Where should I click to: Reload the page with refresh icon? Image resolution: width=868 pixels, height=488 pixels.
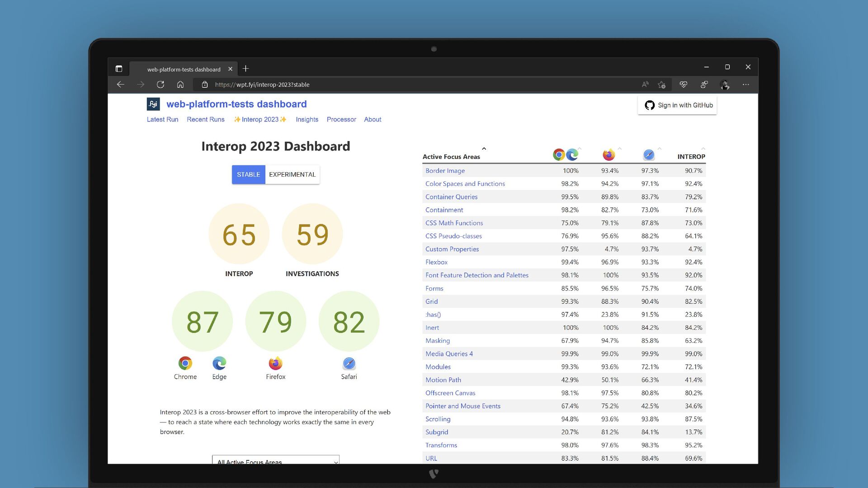pos(160,84)
